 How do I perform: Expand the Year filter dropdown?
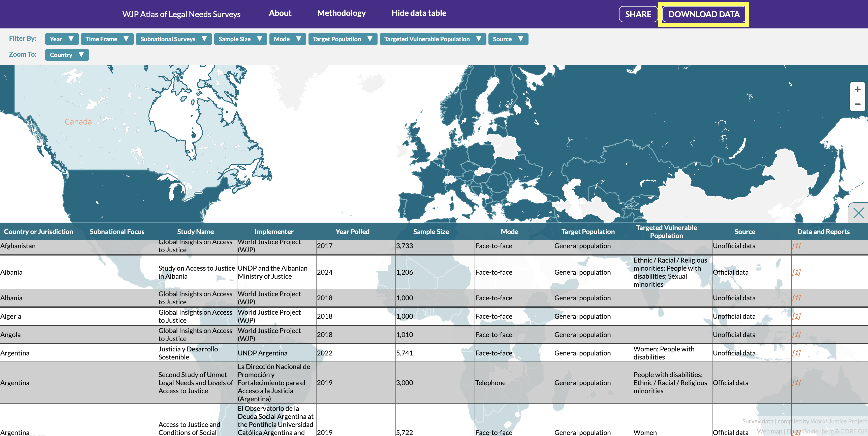61,39
